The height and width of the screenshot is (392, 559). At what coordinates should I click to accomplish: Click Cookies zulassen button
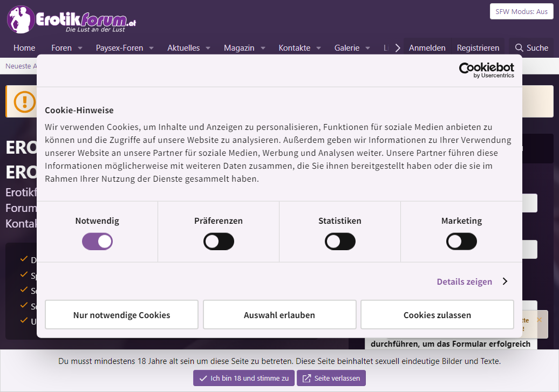tap(437, 315)
